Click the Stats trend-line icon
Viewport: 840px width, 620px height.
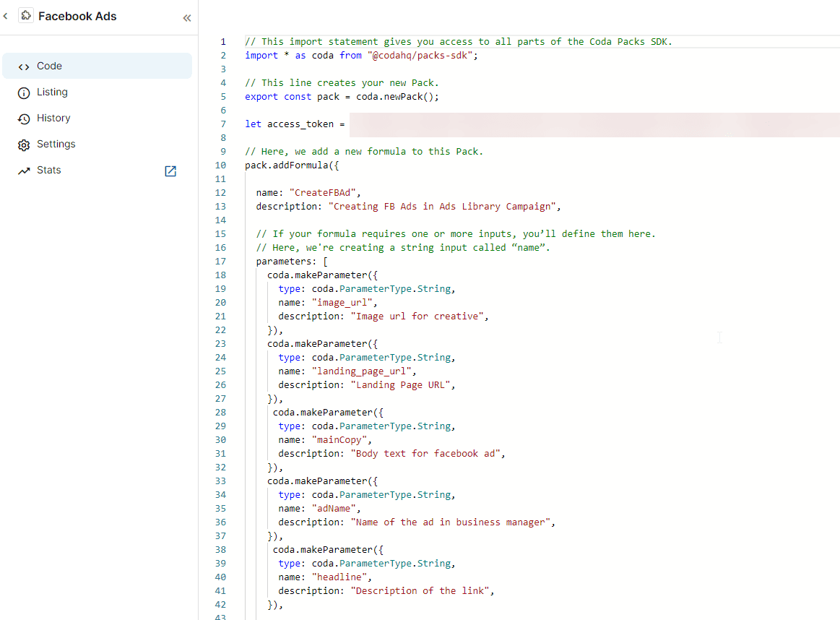point(24,171)
